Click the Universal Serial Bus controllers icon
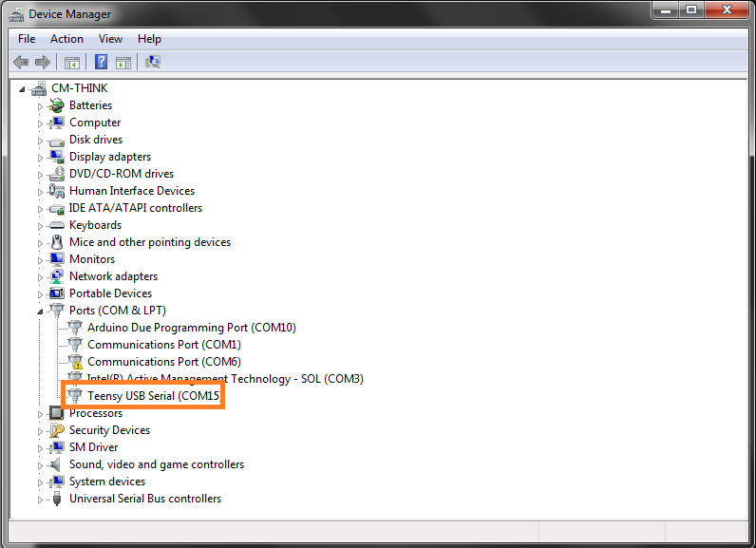The height and width of the screenshot is (548, 756). [57, 499]
